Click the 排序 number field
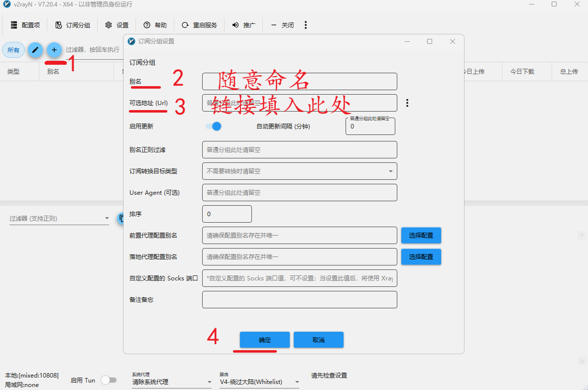 227,214
